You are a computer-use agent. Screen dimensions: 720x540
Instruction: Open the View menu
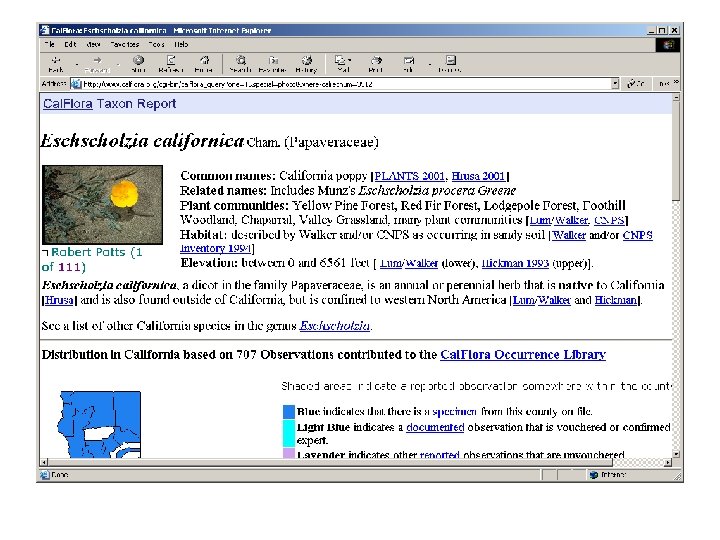(x=94, y=45)
